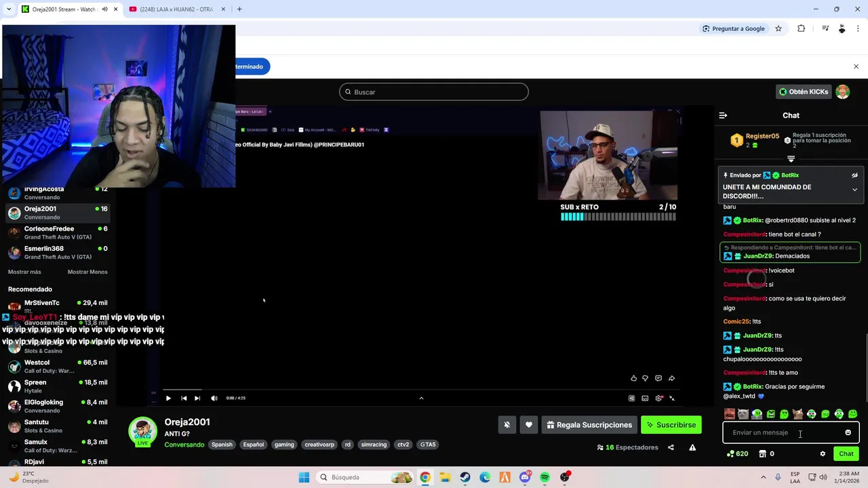The image size is (868, 488).
Task: Share the video arrow icon
Action: (671, 378)
